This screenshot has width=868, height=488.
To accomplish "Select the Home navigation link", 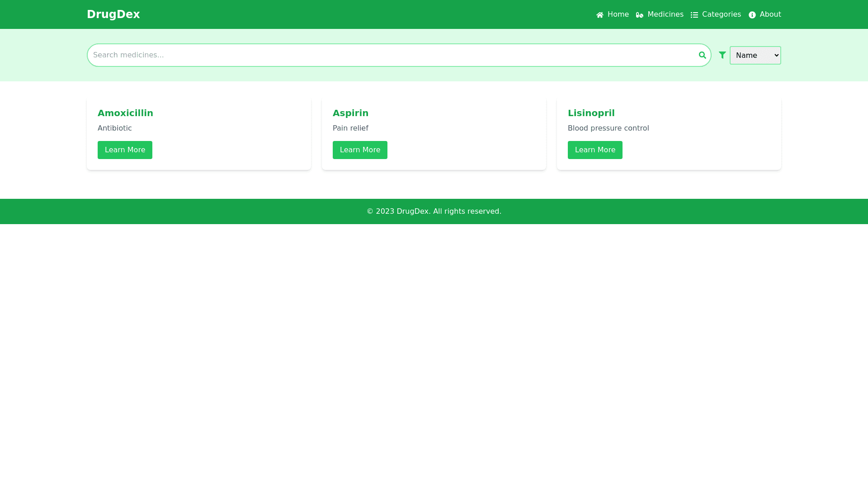I will [618, 14].
